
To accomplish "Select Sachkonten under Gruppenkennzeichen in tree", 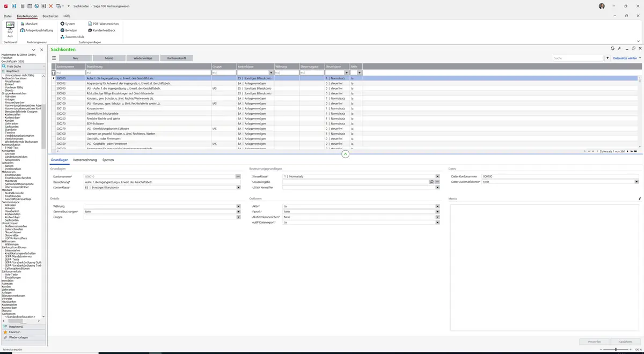I will pos(11,127).
